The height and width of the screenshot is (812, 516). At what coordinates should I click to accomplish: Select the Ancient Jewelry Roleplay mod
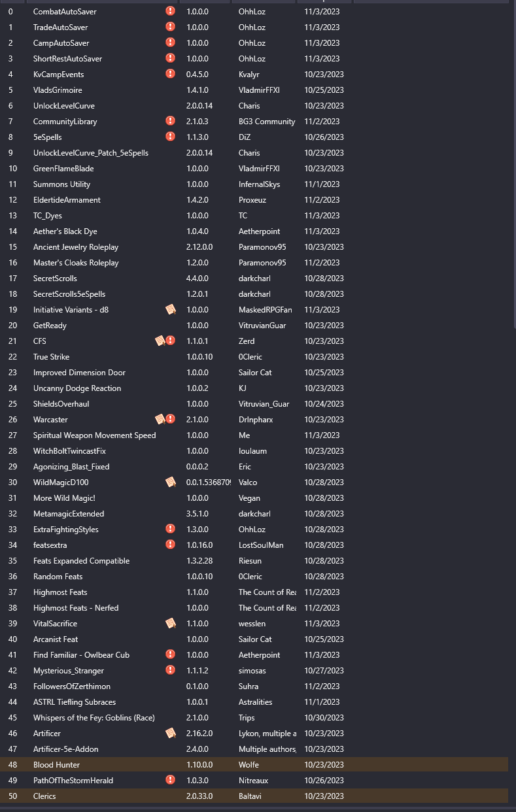click(x=76, y=246)
